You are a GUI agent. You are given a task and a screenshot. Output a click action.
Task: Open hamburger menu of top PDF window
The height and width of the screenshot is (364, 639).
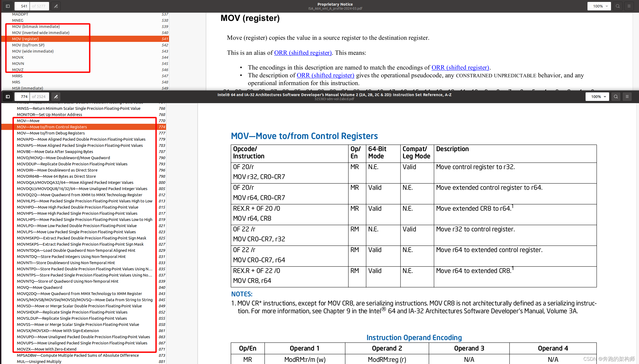tap(629, 6)
